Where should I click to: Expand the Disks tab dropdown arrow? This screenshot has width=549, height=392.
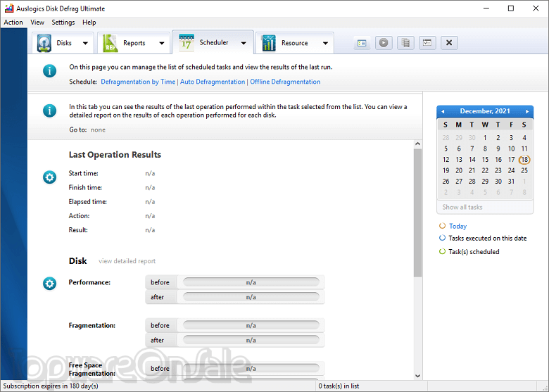(x=85, y=44)
